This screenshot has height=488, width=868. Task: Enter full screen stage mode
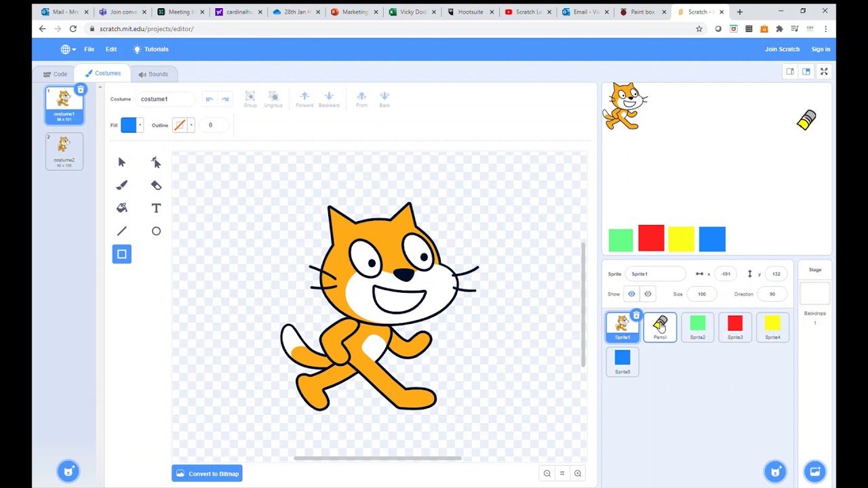pos(824,71)
